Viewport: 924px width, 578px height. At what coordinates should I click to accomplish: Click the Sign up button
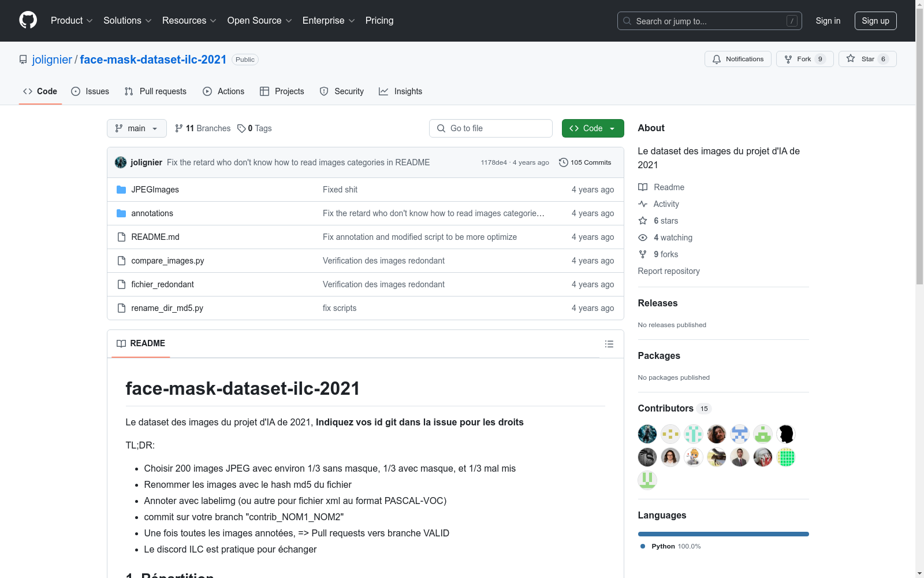pyautogui.click(x=875, y=21)
